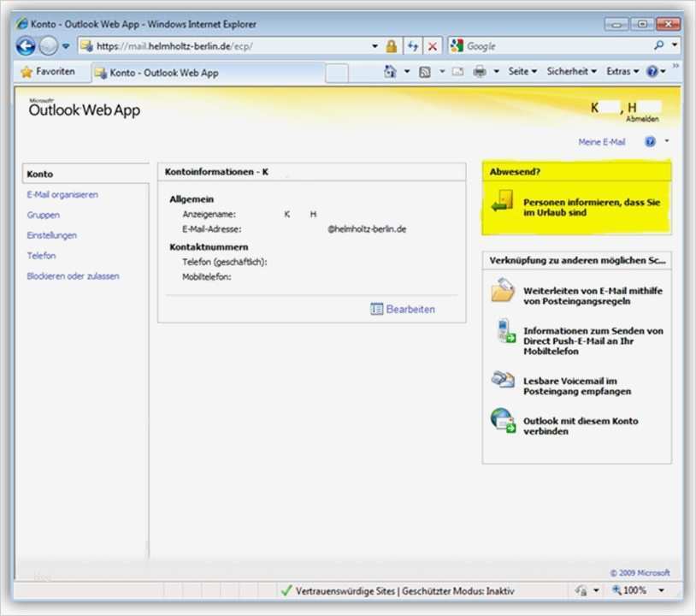The image size is (696, 616).
Task: Click the Home page icon
Action: click(390, 72)
